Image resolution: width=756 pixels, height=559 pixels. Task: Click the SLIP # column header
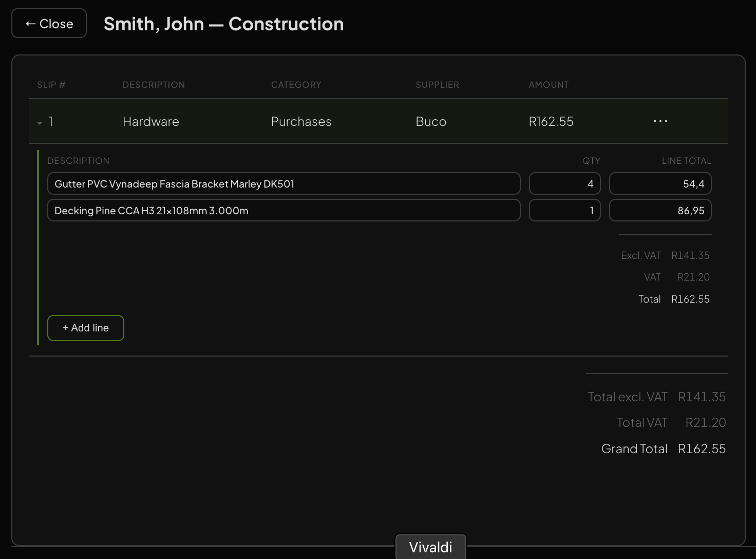click(x=51, y=85)
